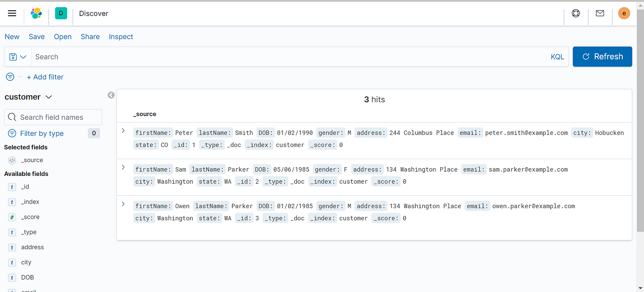Select the _index available field
The height and width of the screenshot is (292, 644).
[x=30, y=202]
